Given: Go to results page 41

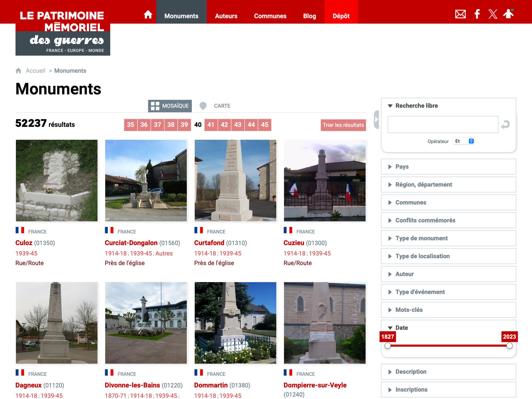Looking at the screenshot, I should [x=211, y=125].
